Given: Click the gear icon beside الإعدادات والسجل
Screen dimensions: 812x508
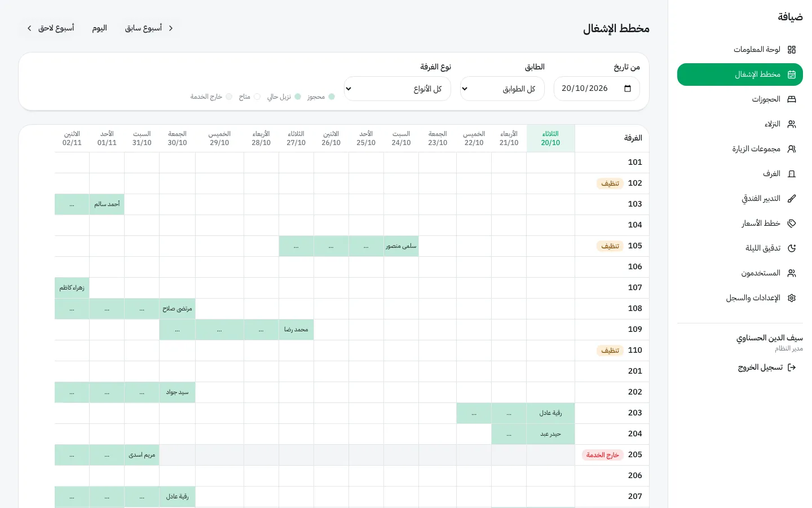Looking at the screenshot, I should tap(792, 298).
